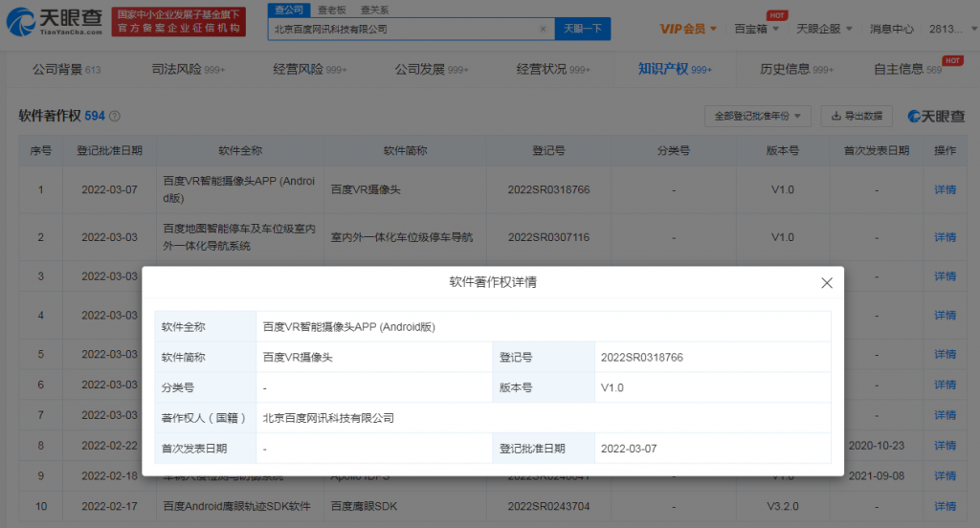Switch to the 知识产权 tab

pos(675,70)
